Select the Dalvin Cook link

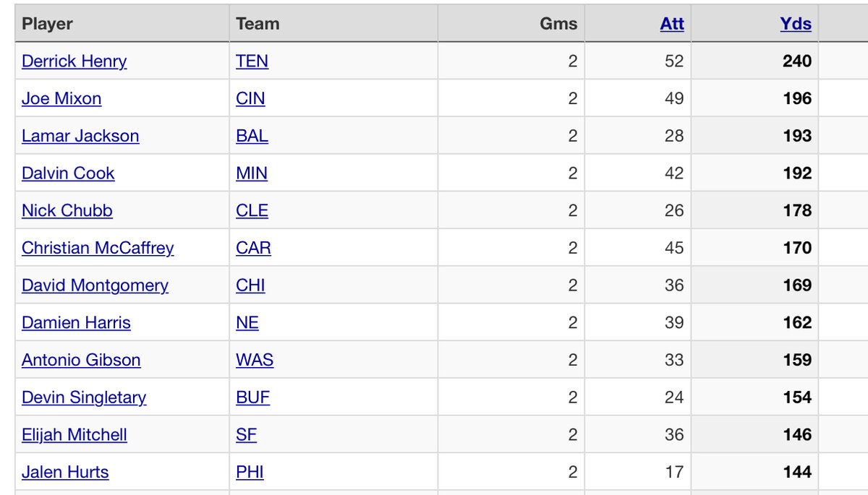tap(68, 173)
